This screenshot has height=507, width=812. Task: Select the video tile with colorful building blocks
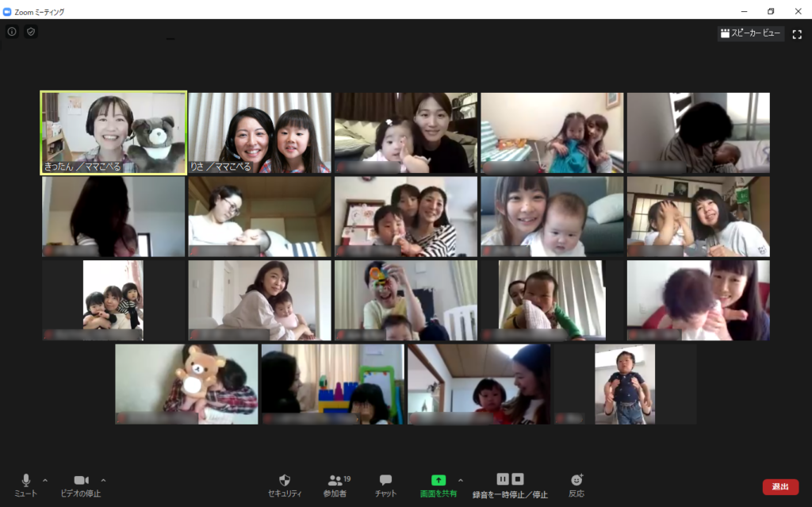point(332,384)
